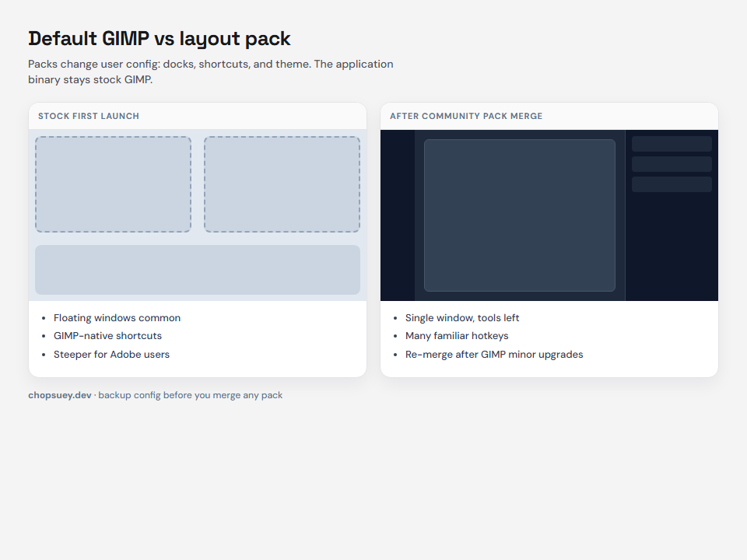
Task: Click the stock layout mockup thumbnail
Action: (x=198, y=215)
